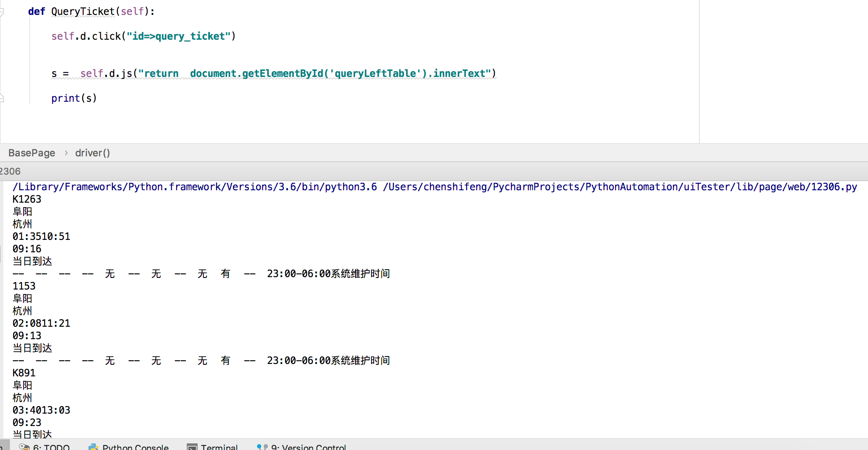Click breadcrumb chevron after BasePage
Screen dimensions: 868x450
66,153
